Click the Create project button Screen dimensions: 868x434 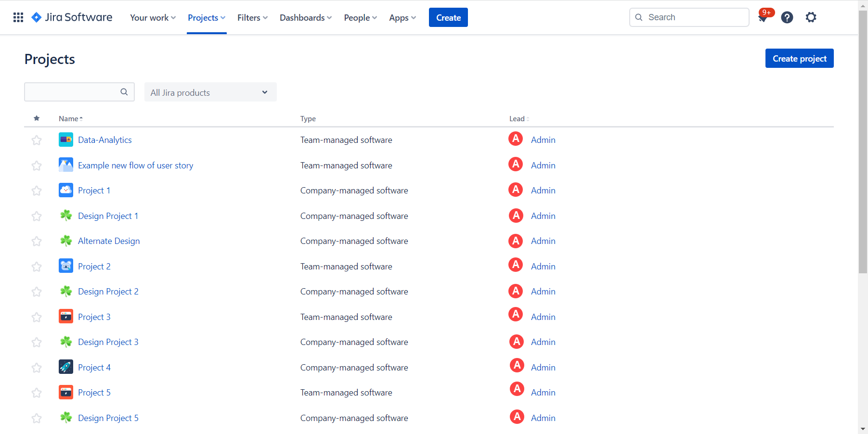799,58
